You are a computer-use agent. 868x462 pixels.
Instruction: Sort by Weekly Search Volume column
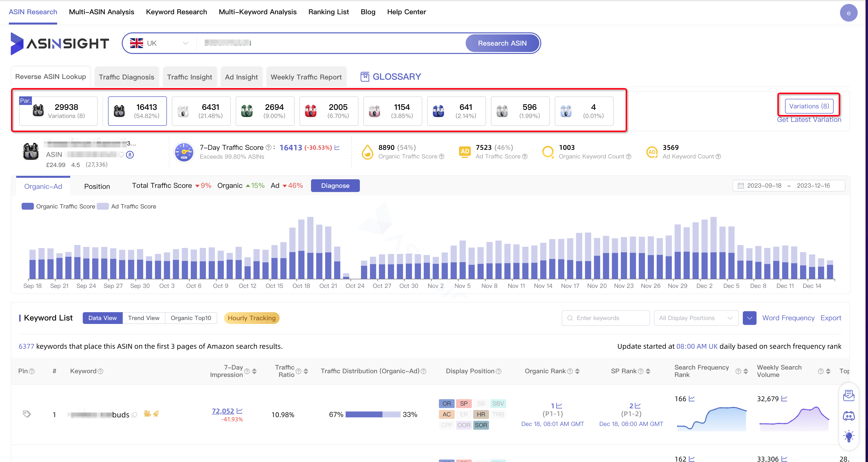point(828,371)
